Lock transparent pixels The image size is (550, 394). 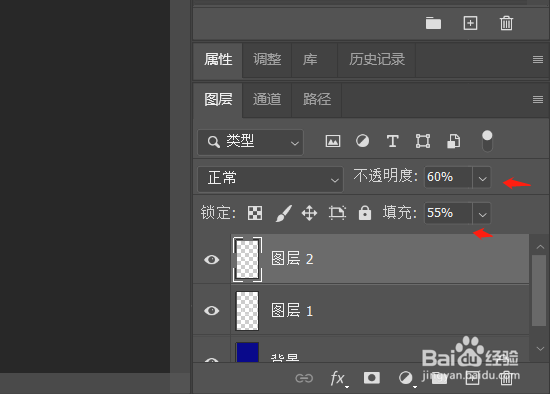(x=255, y=213)
